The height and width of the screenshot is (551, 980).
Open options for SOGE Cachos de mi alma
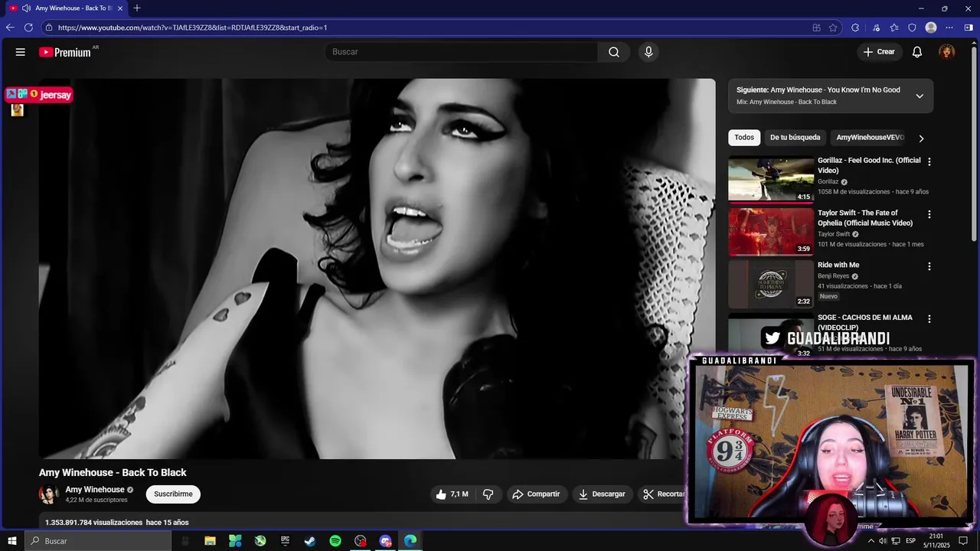tap(929, 318)
